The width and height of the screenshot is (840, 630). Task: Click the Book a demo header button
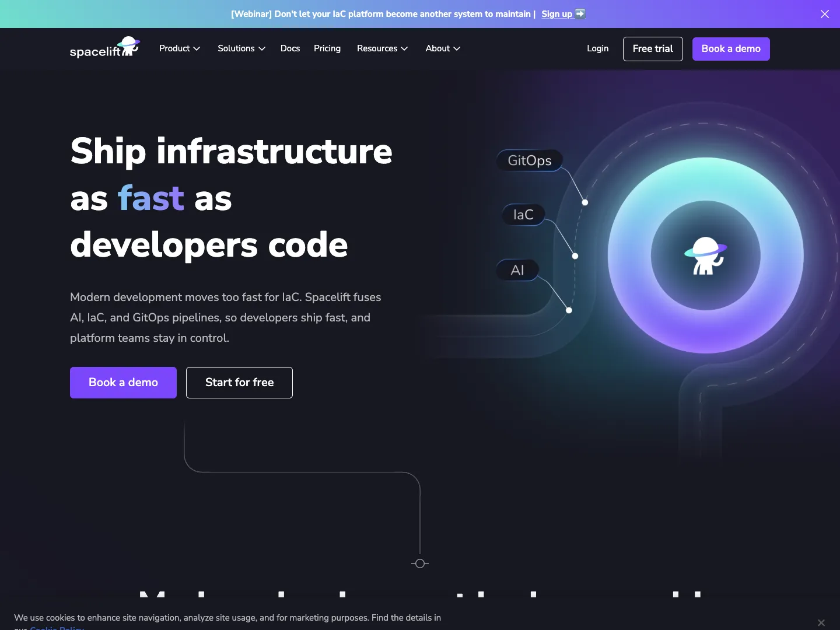coord(731,49)
